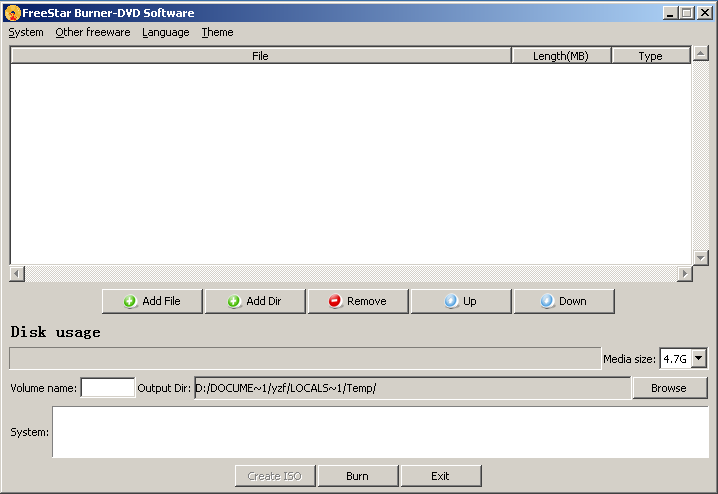
Task: Click the disabled Create ISO button
Action: click(275, 476)
